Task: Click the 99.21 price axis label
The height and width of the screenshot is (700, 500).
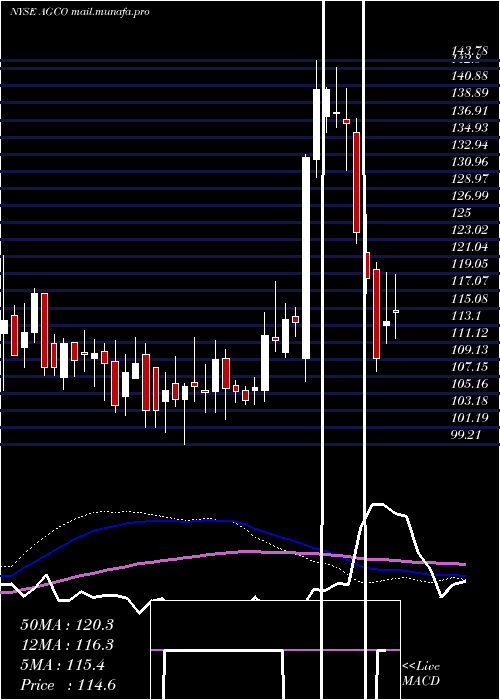Action: coord(466,434)
